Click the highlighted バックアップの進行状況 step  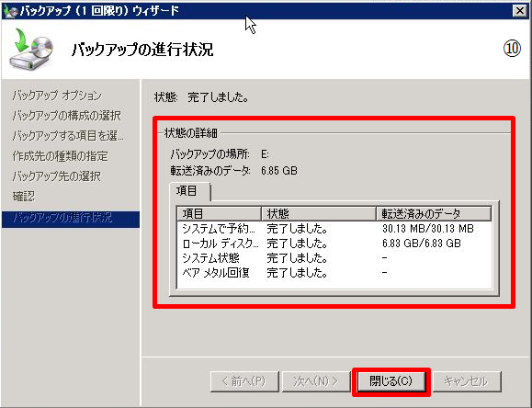click(71, 220)
